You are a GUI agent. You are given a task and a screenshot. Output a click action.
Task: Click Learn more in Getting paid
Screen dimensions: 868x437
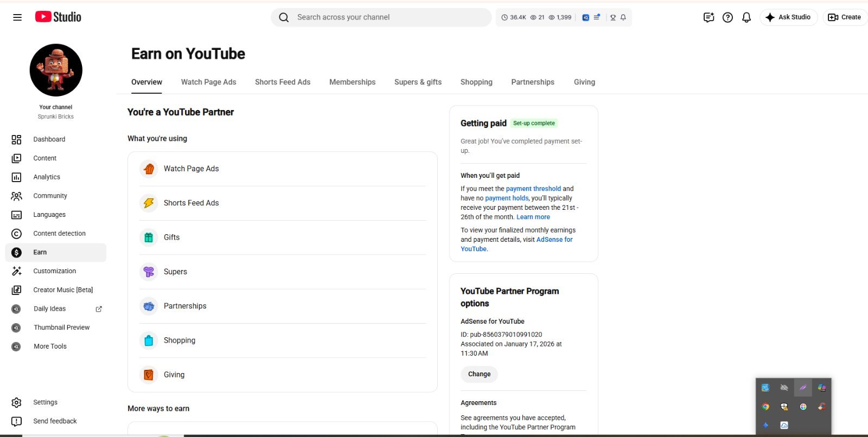533,217
